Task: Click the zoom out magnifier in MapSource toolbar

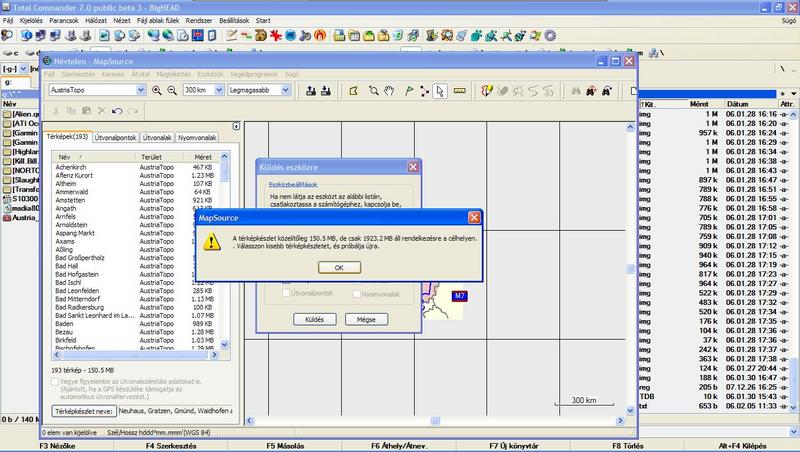Action: (171, 91)
